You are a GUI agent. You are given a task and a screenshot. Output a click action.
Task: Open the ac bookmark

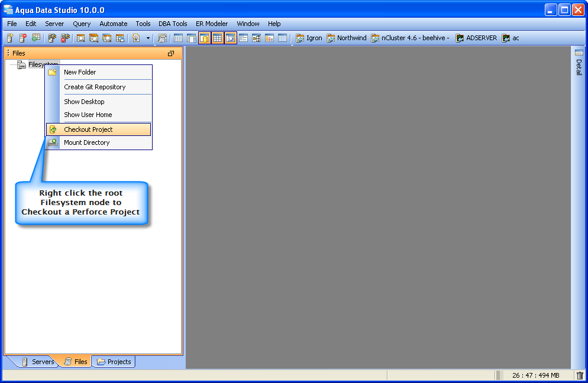[511, 38]
